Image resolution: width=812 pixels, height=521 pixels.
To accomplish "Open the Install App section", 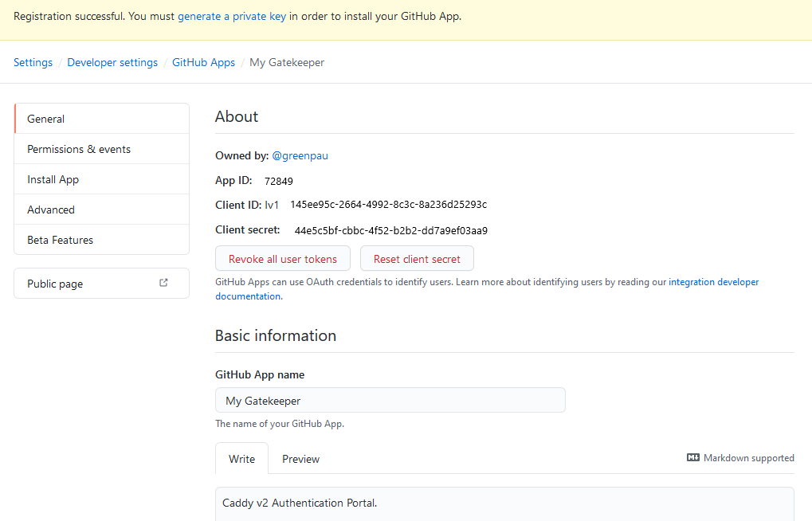I will click(53, 178).
